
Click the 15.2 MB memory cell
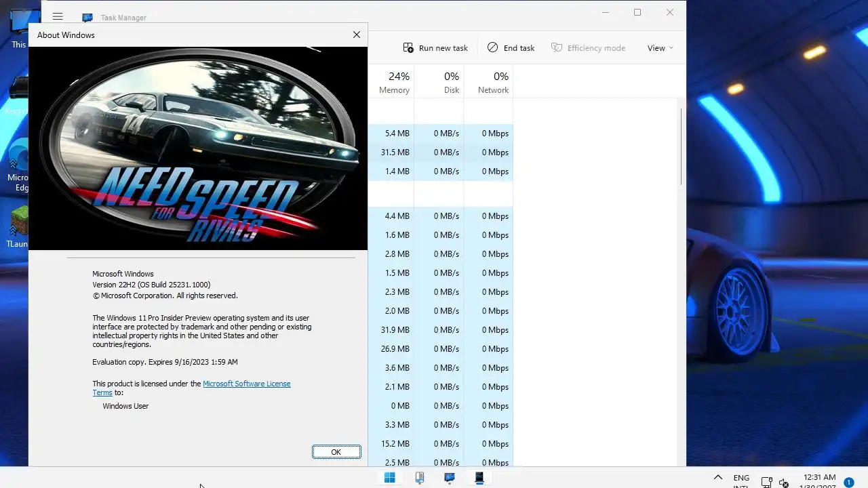click(391, 444)
